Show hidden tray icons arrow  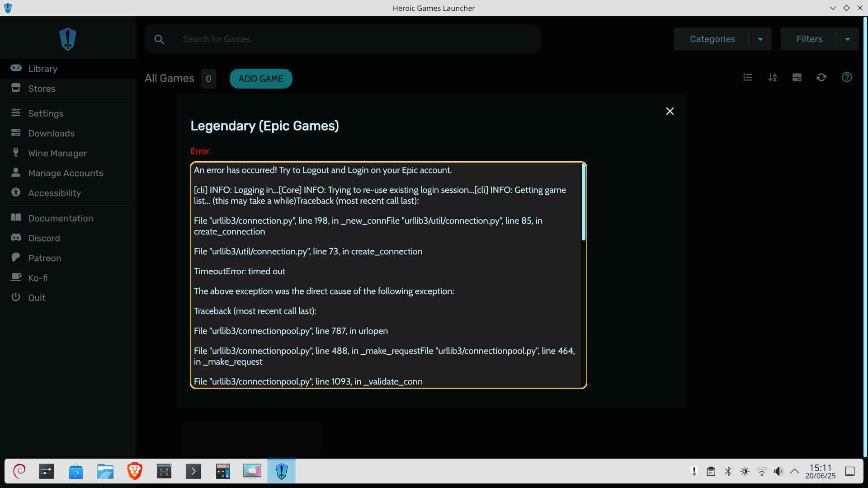tap(794, 471)
